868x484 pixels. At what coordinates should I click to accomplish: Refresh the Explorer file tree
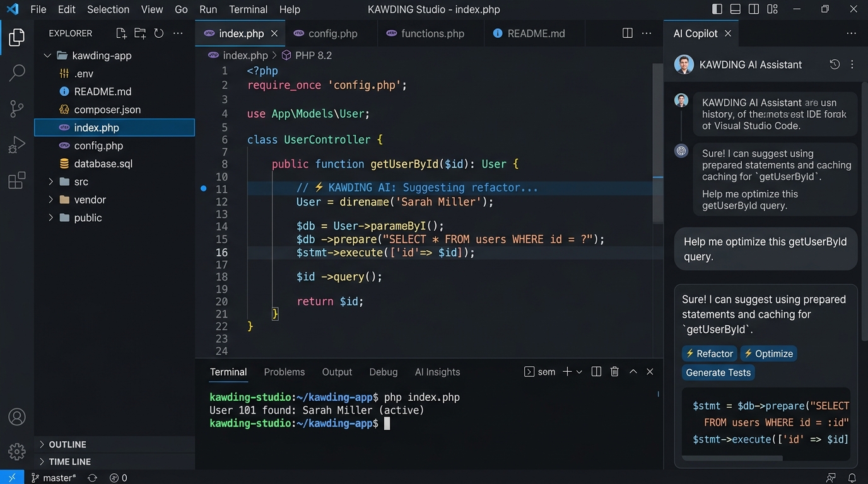click(x=159, y=33)
